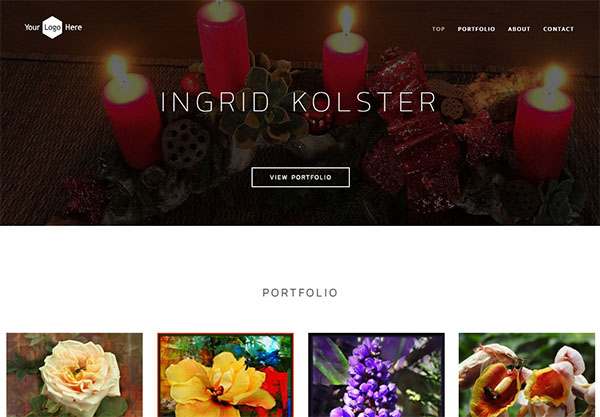Click the tall candle behind the title
Viewport: 600px width, 417px height.
tap(223, 46)
